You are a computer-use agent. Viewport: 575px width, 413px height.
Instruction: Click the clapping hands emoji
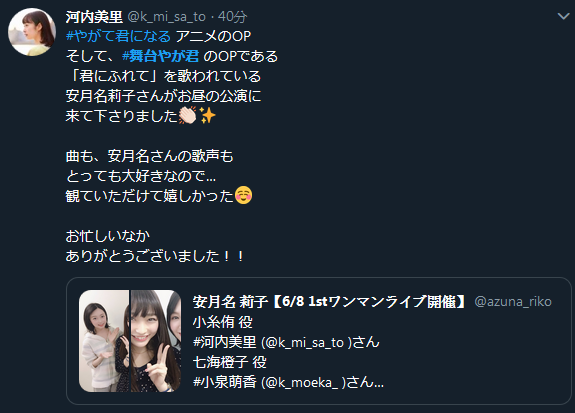point(188,116)
